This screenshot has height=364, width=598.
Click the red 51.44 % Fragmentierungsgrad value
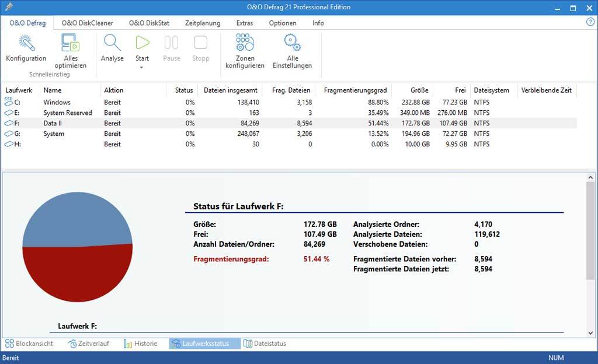(316, 259)
